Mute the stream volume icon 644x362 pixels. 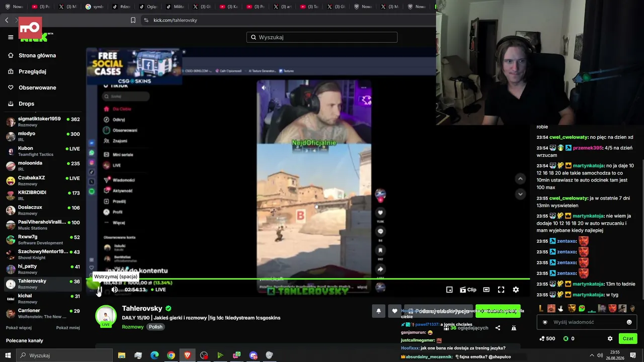coord(115,290)
